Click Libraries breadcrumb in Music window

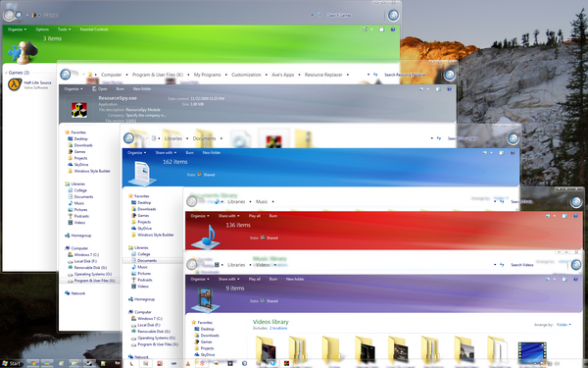tap(236, 201)
